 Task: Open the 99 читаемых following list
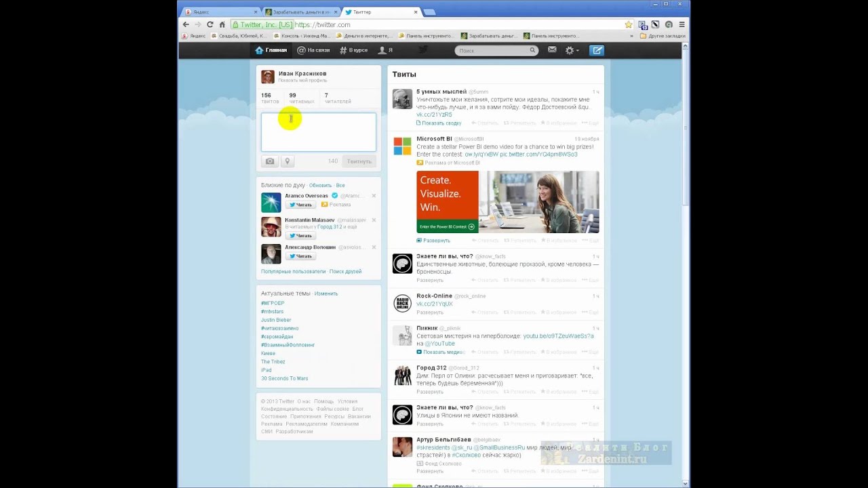pyautogui.click(x=301, y=98)
